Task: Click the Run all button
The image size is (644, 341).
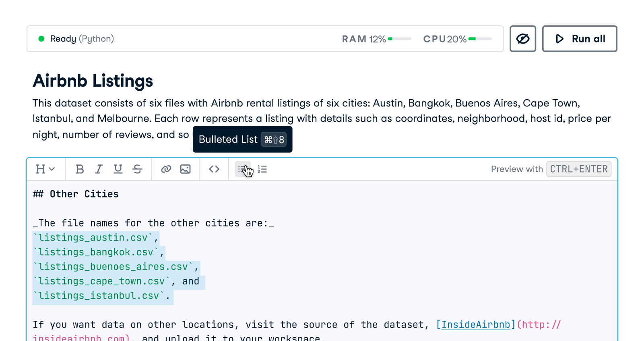Action: (580, 39)
